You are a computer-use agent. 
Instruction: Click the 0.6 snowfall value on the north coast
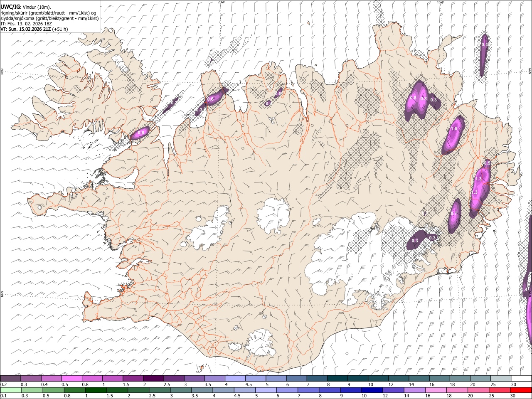[x=210, y=99]
